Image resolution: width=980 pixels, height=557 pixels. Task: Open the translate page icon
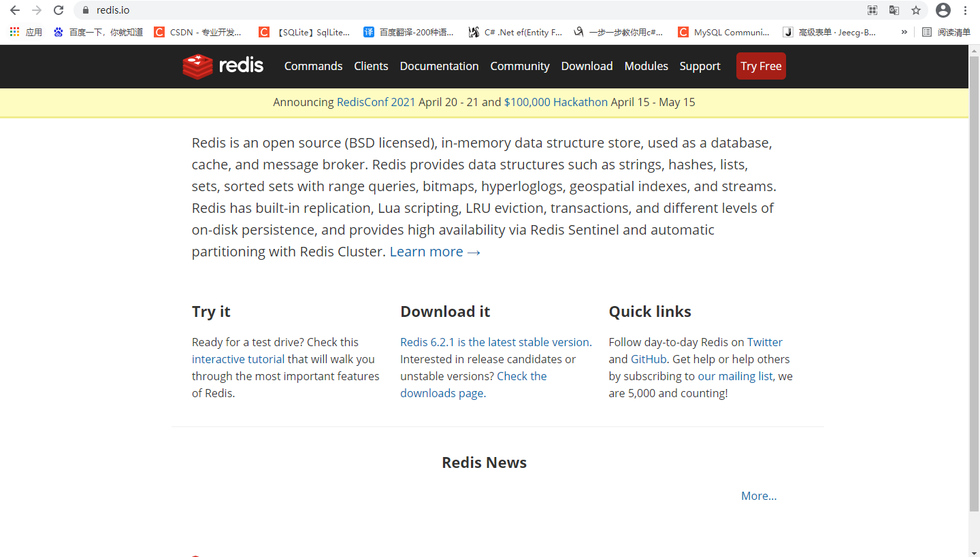pyautogui.click(x=894, y=10)
